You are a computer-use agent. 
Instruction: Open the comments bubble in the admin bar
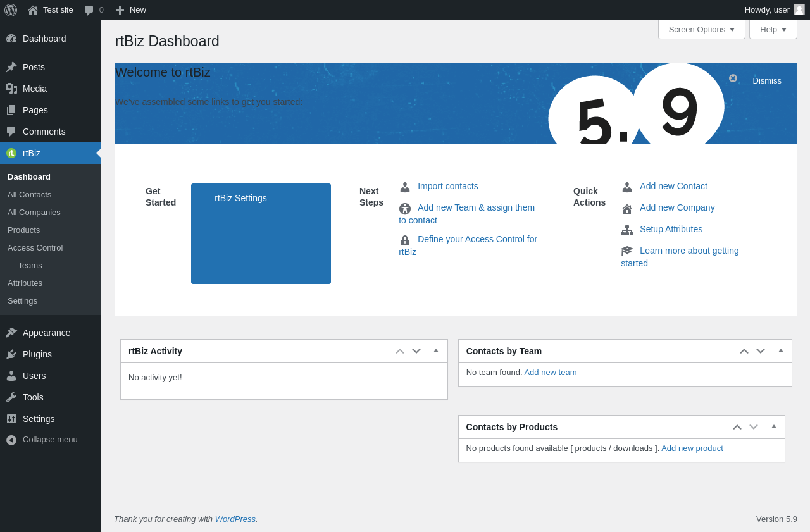[x=89, y=10]
